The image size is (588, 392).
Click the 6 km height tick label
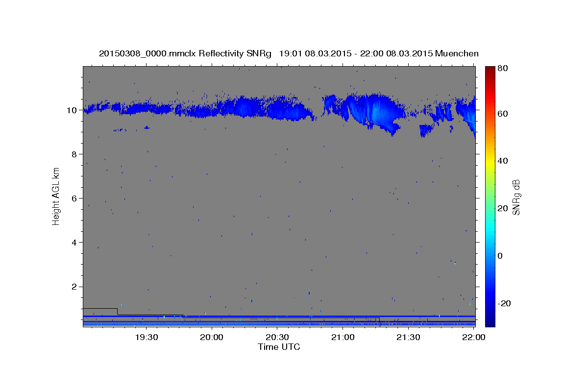coord(73,198)
